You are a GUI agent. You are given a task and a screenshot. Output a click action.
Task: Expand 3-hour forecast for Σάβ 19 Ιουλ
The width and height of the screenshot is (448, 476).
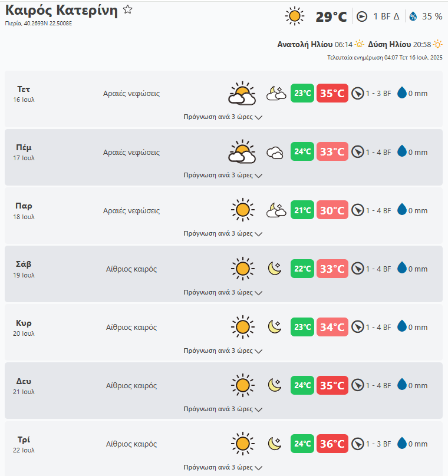[x=223, y=292]
